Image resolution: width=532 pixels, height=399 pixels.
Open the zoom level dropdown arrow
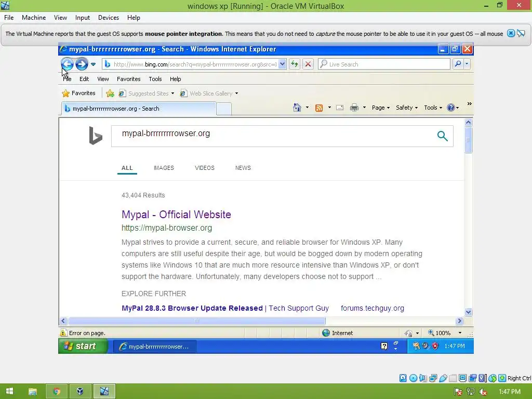[460, 333]
